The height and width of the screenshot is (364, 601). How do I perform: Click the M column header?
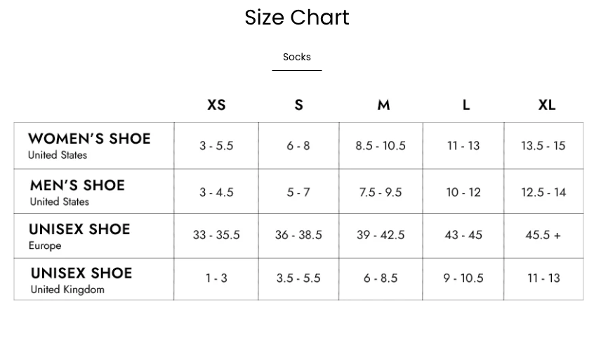pyautogui.click(x=383, y=105)
